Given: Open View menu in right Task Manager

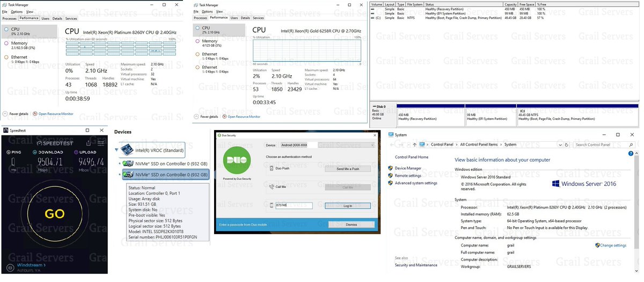Looking at the screenshot, I should (220, 11).
